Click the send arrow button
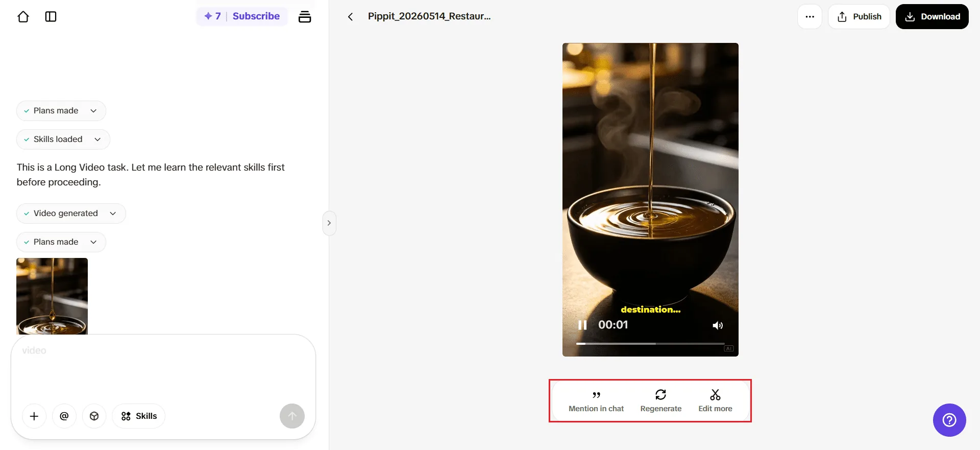 click(x=292, y=416)
